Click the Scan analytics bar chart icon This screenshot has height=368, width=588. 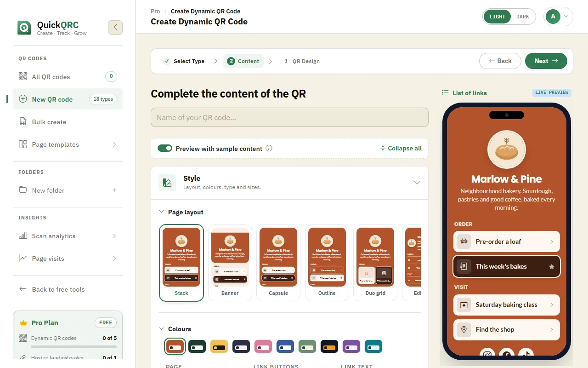pos(23,236)
